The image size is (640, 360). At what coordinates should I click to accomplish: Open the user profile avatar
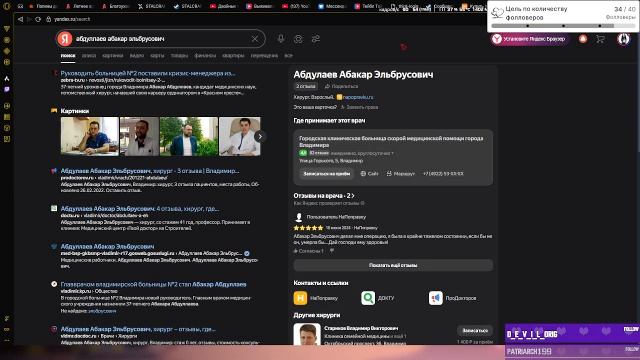click(x=623, y=39)
